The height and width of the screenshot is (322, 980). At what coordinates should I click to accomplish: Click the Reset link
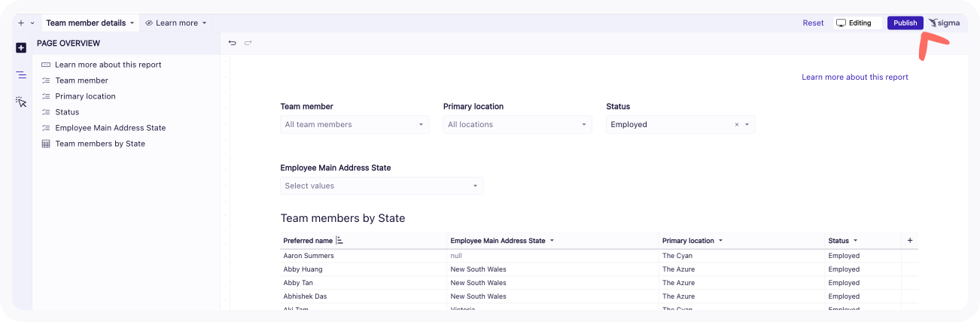pyautogui.click(x=813, y=23)
